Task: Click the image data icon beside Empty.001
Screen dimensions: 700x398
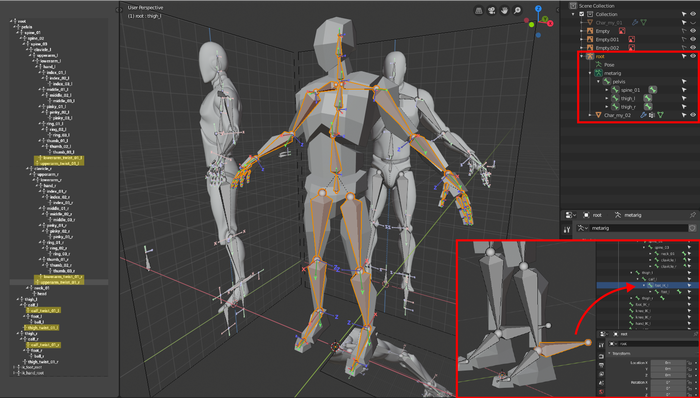Action: [x=631, y=39]
